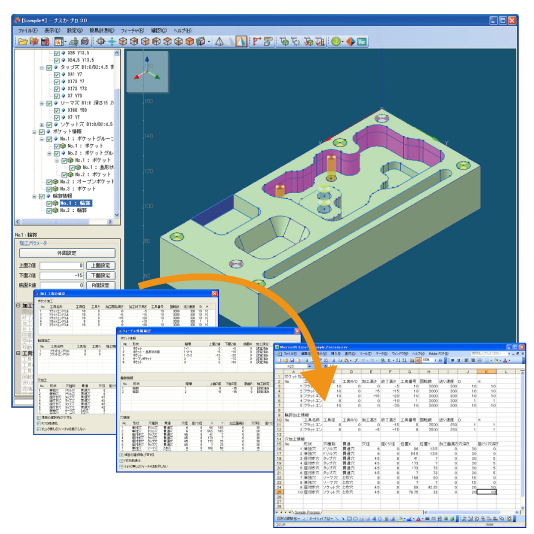Click the red L-shaped dimension icon
The height and width of the screenshot is (534, 534).
[x=257, y=42]
